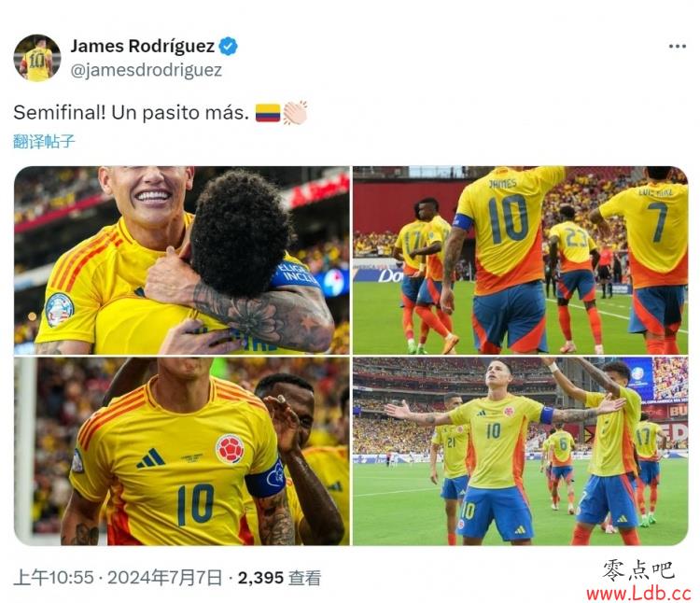Click the 翻译帖子 translate post link
The width and height of the screenshot is (700, 603).
(44, 142)
